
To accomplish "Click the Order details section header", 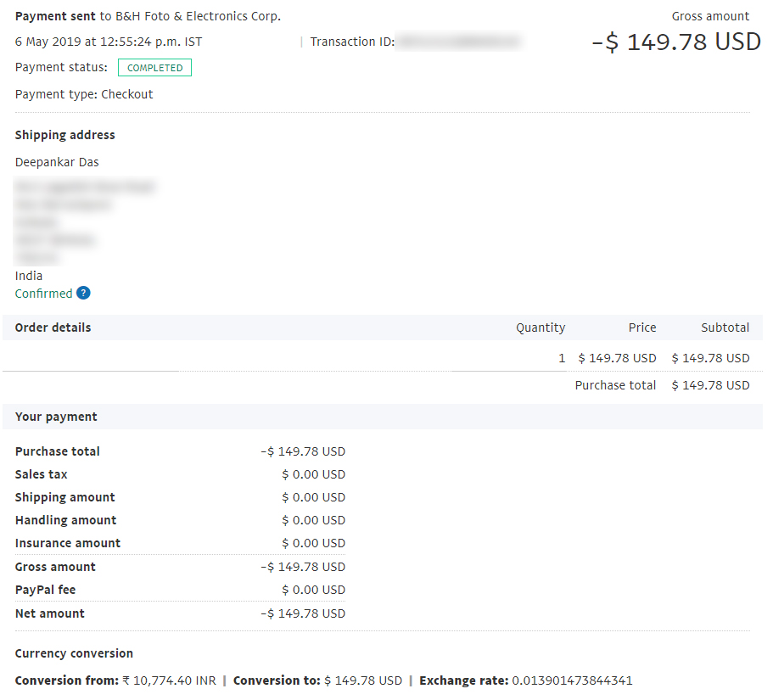I will click(53, 328).
